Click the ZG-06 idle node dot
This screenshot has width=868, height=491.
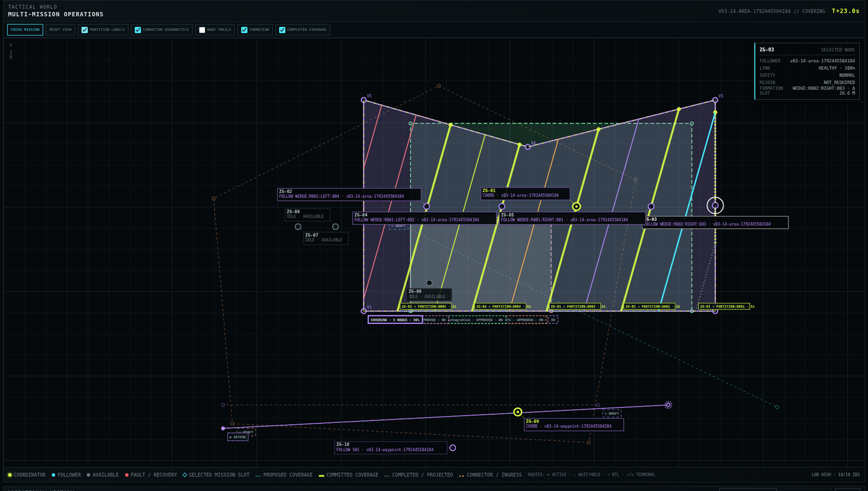click(x=429, y=283)
